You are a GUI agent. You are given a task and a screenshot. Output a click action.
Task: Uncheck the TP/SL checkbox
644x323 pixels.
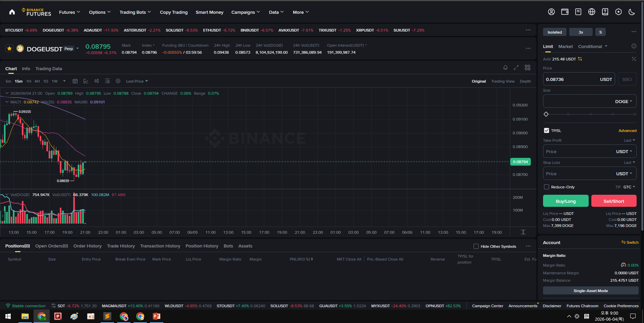pos(547,131)
